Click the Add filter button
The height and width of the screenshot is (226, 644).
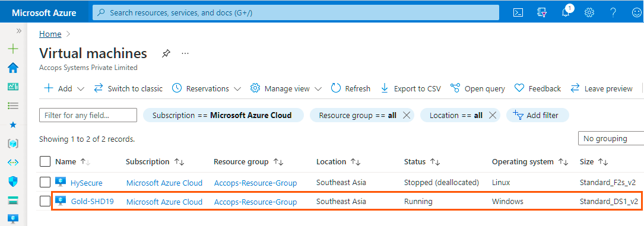(537, 115)
